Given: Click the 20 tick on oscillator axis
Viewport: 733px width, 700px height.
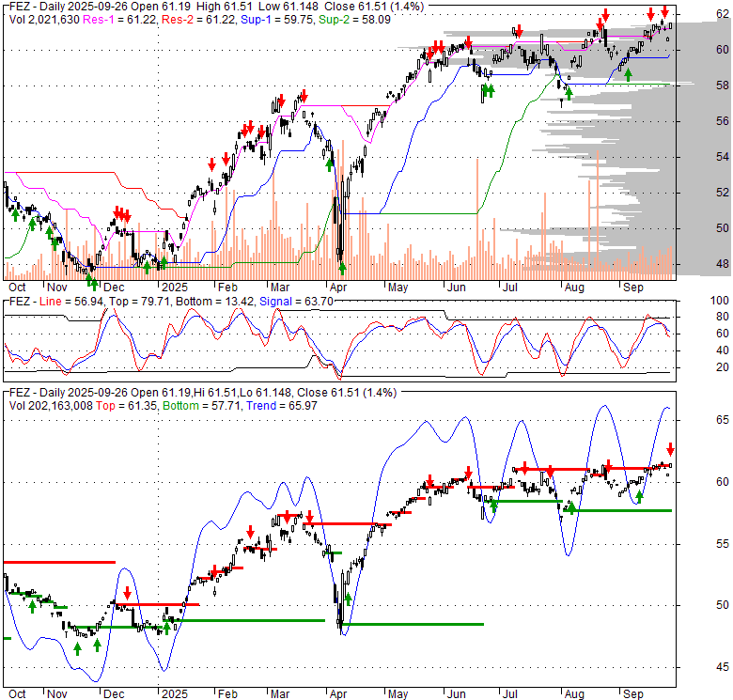Looking at the screenshot, I should click(723, 367).
